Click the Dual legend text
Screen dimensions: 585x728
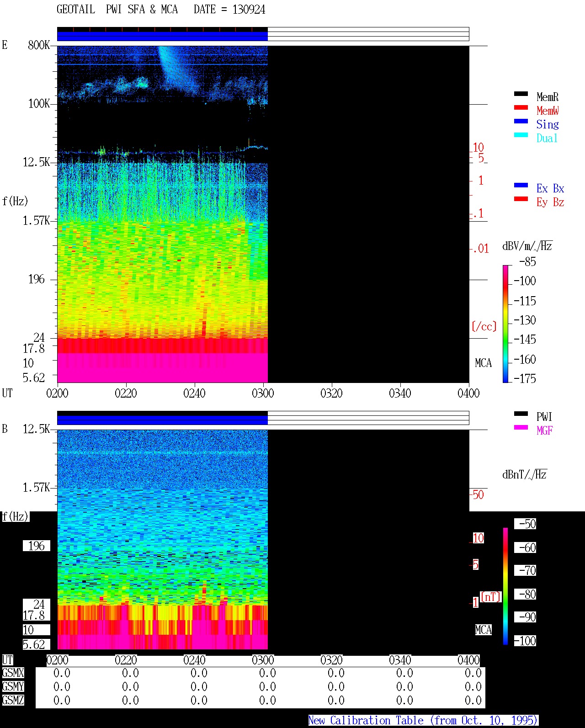click(x=547, y=138)
